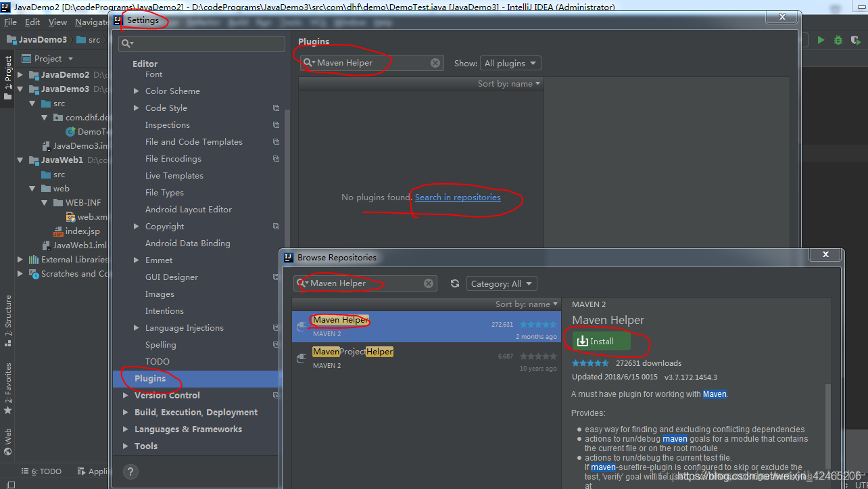Viewport: 868px width, 489px height.
Task: Click JavaDemo3 breadcrumb in navigation bar
Action: 37,40
